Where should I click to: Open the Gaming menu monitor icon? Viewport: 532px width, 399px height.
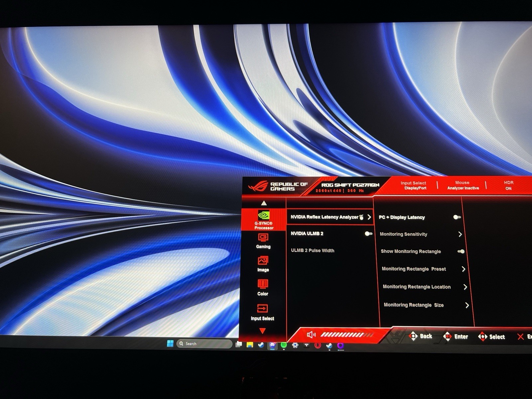pyautogui.click(x=263, y=238)
